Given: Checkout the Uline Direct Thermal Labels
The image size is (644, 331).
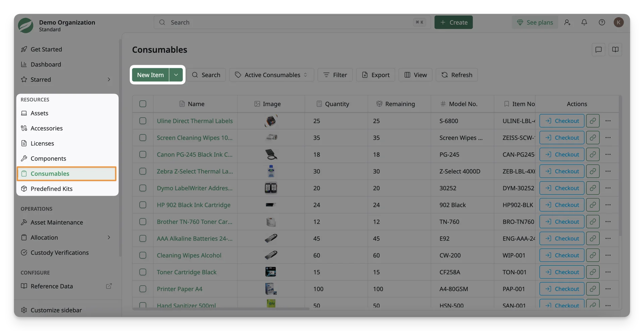Looking at the screenshot, I should (x=562, y=121).
